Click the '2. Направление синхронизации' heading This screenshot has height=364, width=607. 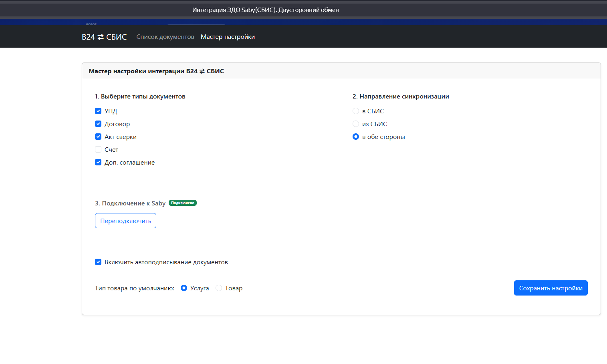401,97
